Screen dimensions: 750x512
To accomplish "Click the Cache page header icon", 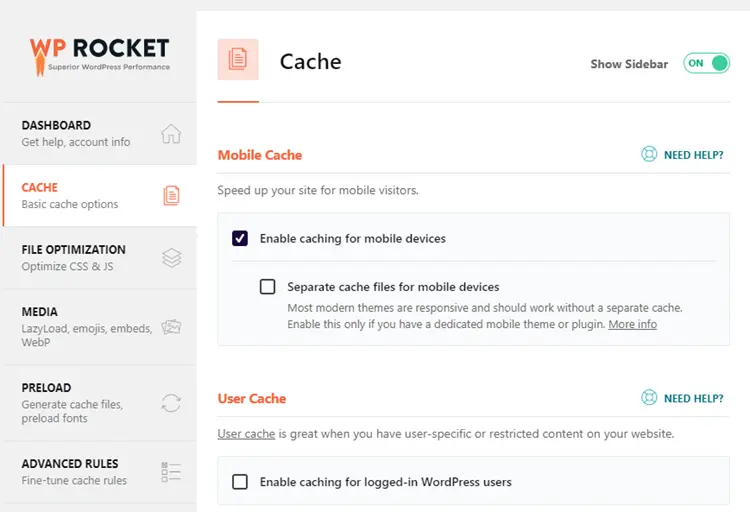I will [238, 59].
